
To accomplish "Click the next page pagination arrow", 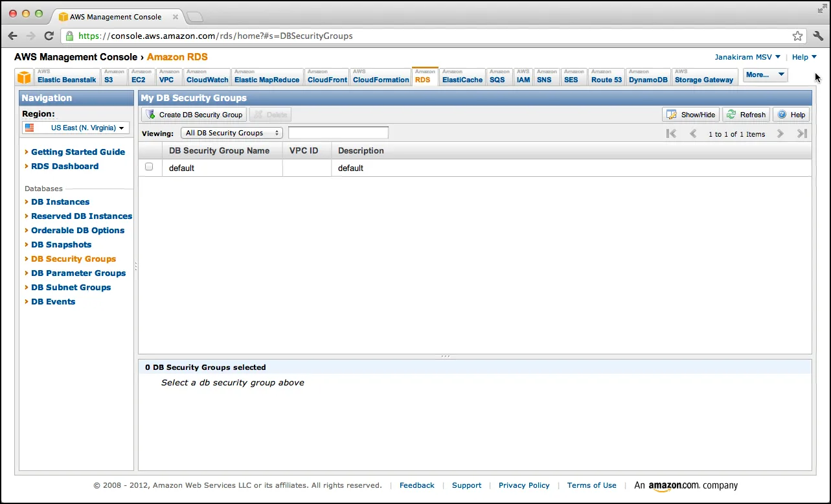I will point(780,133).
